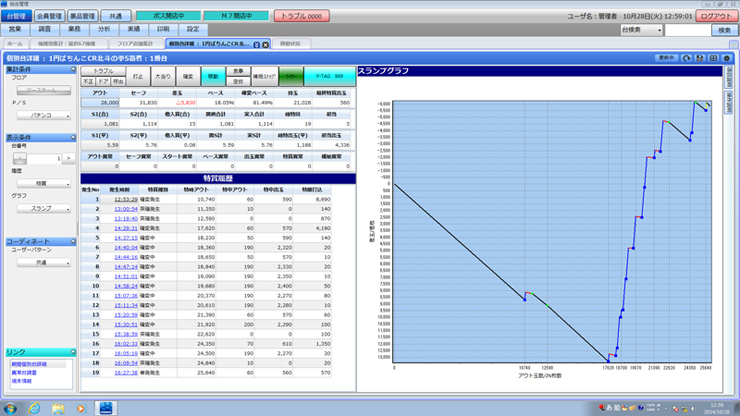
Task: Open the 台検索 search type dropdown
Action: pyautogui.click(x=641, y=30)
